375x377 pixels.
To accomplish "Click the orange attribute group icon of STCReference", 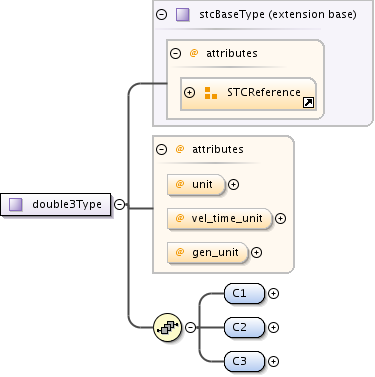I will pos(211,93).
